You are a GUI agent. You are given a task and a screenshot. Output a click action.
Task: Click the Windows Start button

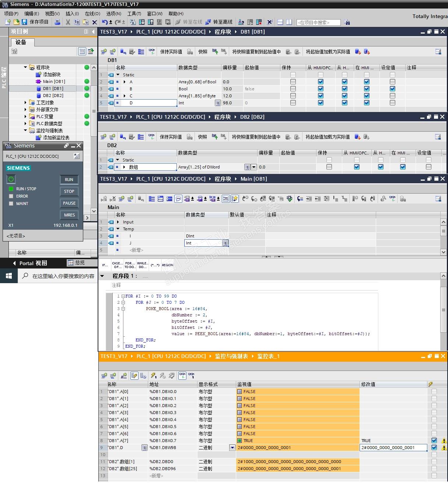[x=9, y=276]
